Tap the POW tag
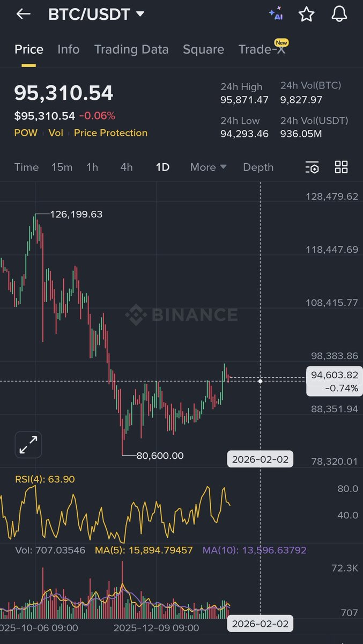 tap(26, 133)
